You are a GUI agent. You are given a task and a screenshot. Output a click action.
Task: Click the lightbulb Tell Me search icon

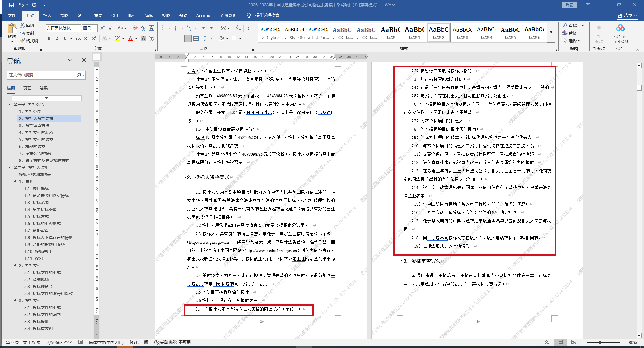coord(249,15)
